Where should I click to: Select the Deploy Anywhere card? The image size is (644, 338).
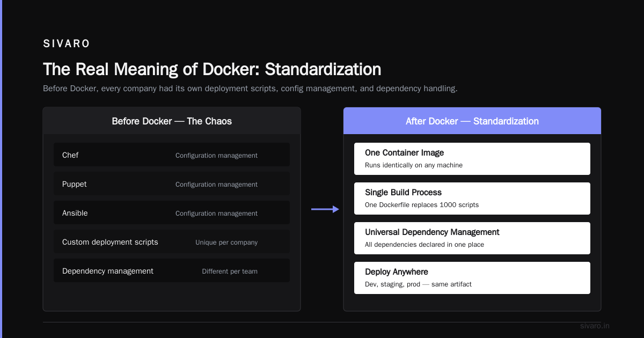(x=472, y=278)
